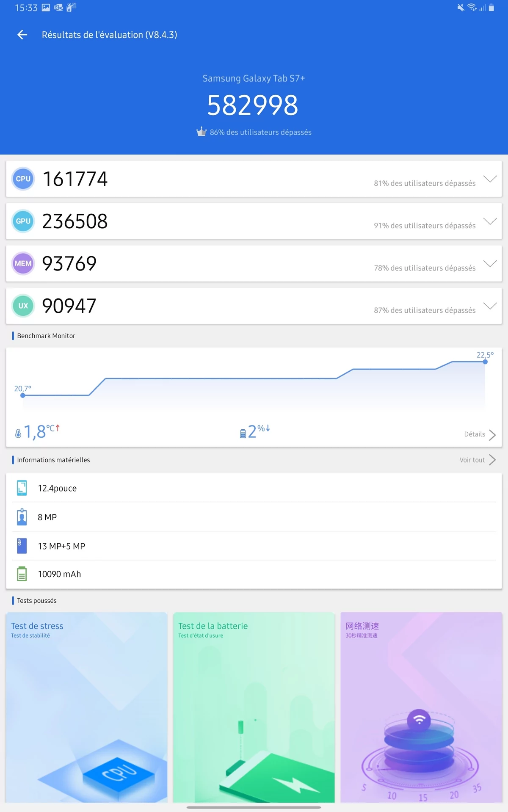Open the Détails chevron arrow
Image resolution: width=508 pixels, height=812 pixels.
pos(492,435)
